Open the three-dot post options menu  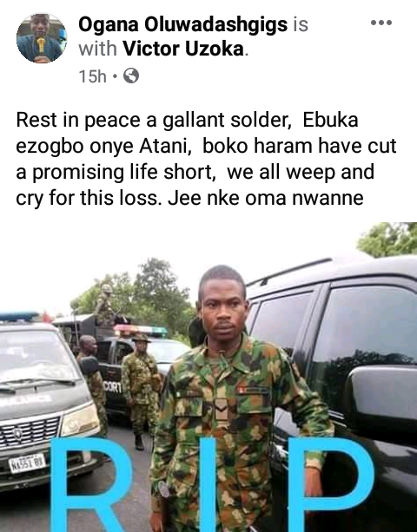point(381,23)
